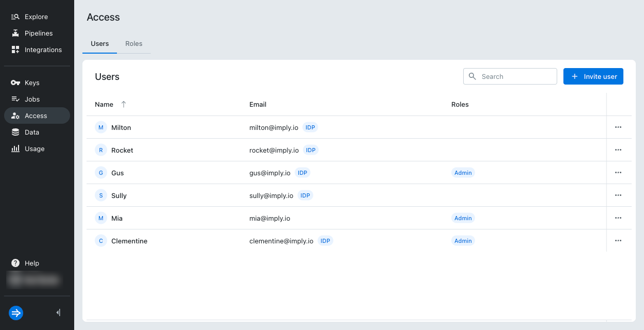This screenshot has height=330, width=644.
Task: Click Rocket's avatar circle
Action: (x=101, y=150)
